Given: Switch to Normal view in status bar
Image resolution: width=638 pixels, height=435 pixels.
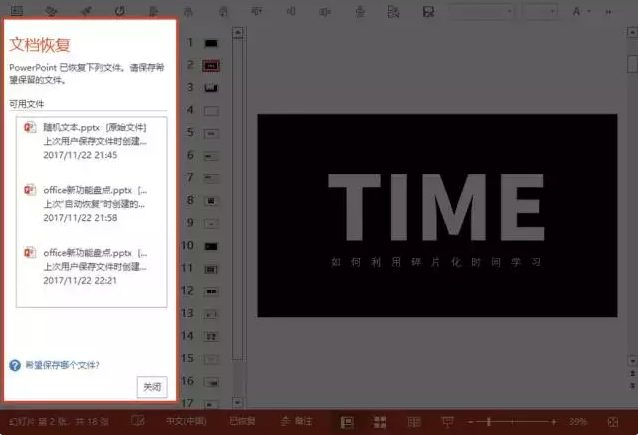Looking at the screenshot, I should coord(347,422).
